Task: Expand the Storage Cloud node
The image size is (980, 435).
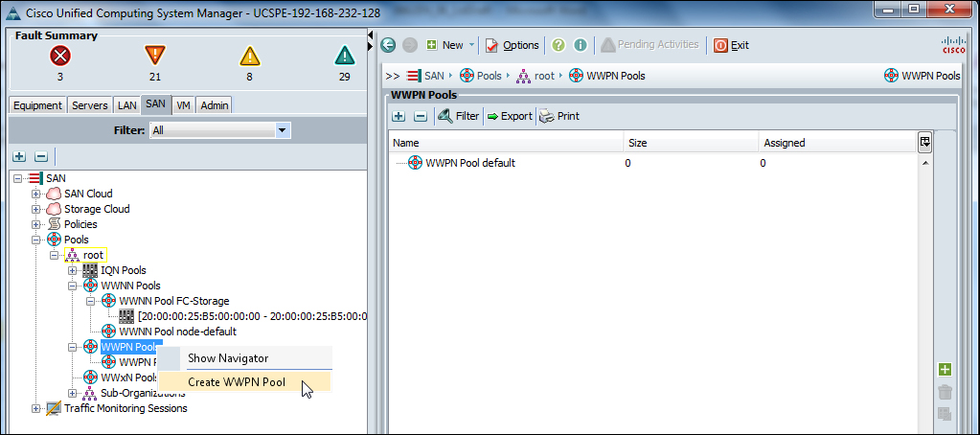Action: 35,210
